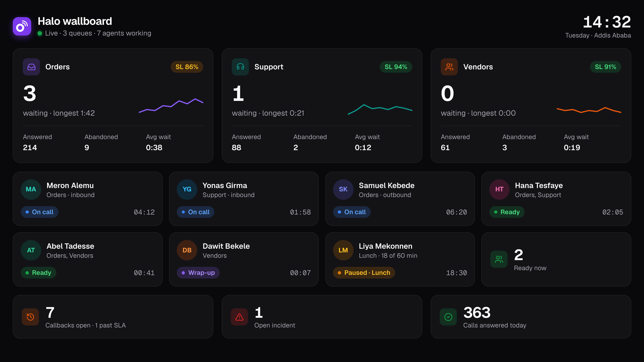The width and height of the screenshot is (644, 362).
Task: Click the Orders queue purple trend sparkline
Action: pos(171,106)
